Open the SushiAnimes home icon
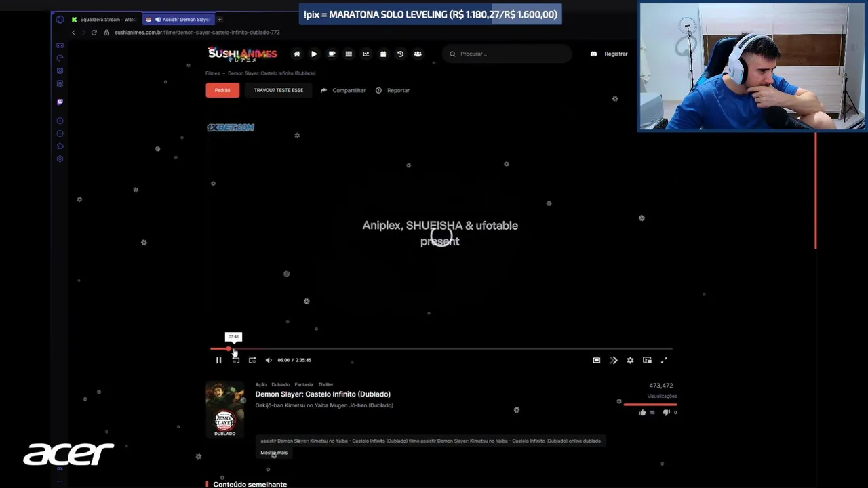This screenshot has width=868, height=488. coord(296,54)
